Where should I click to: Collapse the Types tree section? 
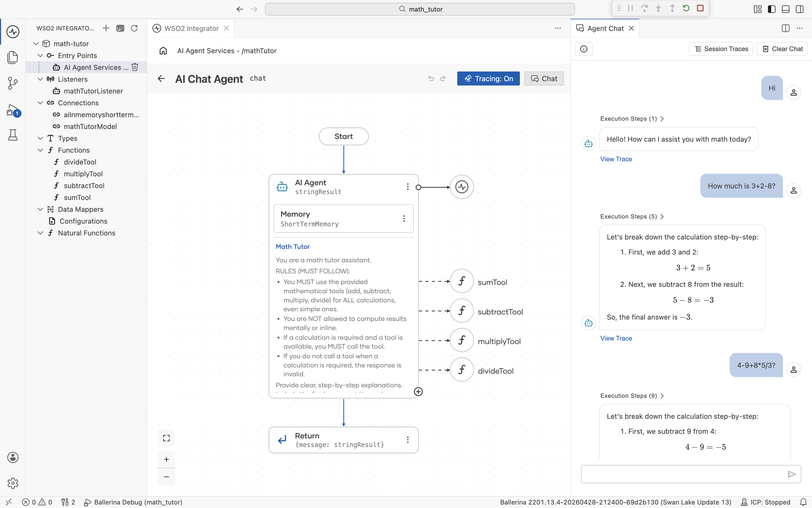pos(41,138)
